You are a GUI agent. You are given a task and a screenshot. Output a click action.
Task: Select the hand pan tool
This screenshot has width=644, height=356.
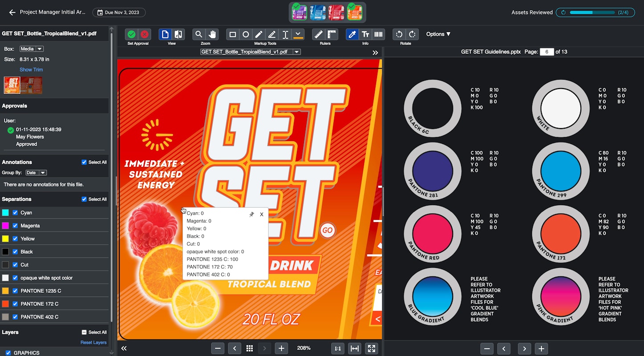(x=212, y=34)
